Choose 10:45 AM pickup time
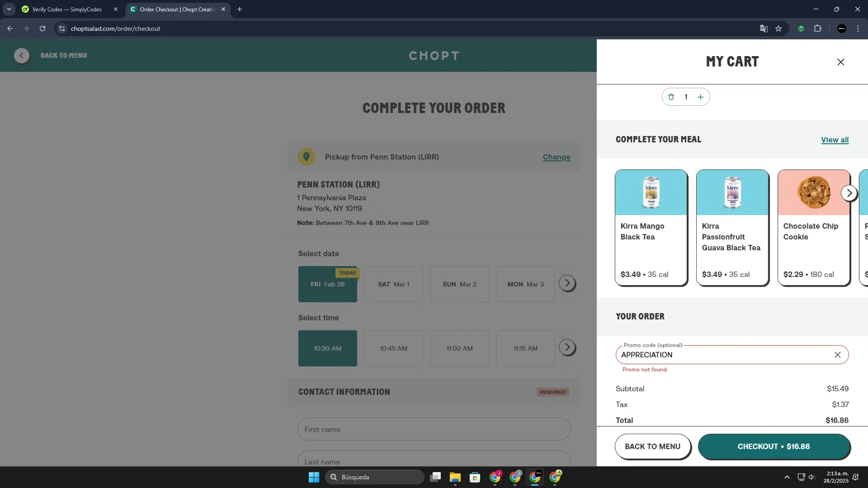The image size is (868, 488). [x=393, y=348]
